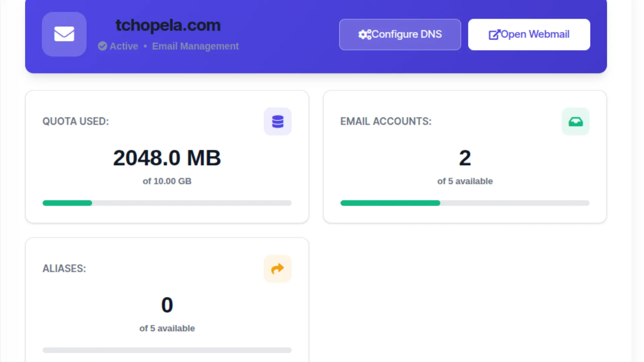Viewport: 644px width, 362px height.
Task: Click the email accounts count of 2
Action: click(465, 158)
